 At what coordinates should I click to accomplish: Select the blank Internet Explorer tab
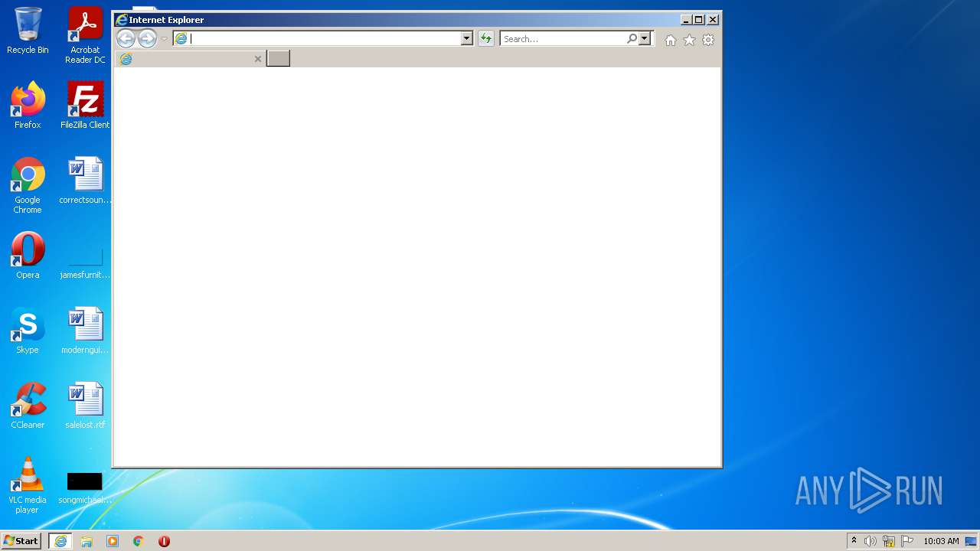click(191, 59)
